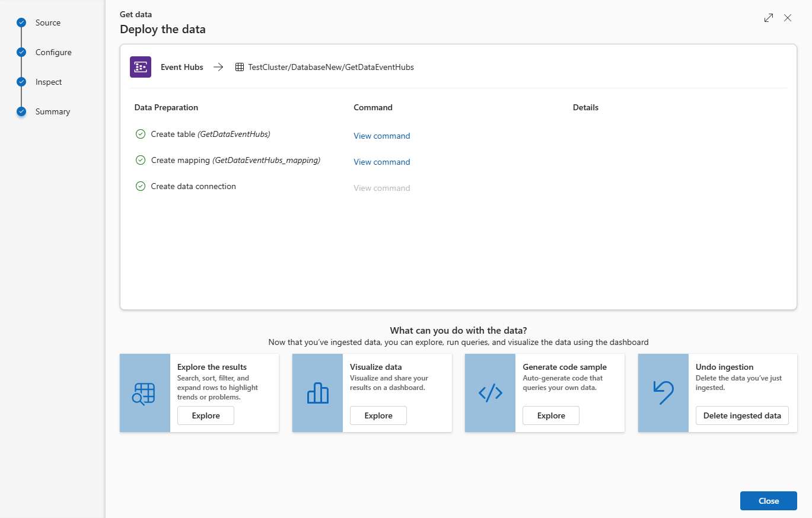
Task: Click the Visualize data bar chart icon
Action: pyautogui.click(x=317, y=393)
